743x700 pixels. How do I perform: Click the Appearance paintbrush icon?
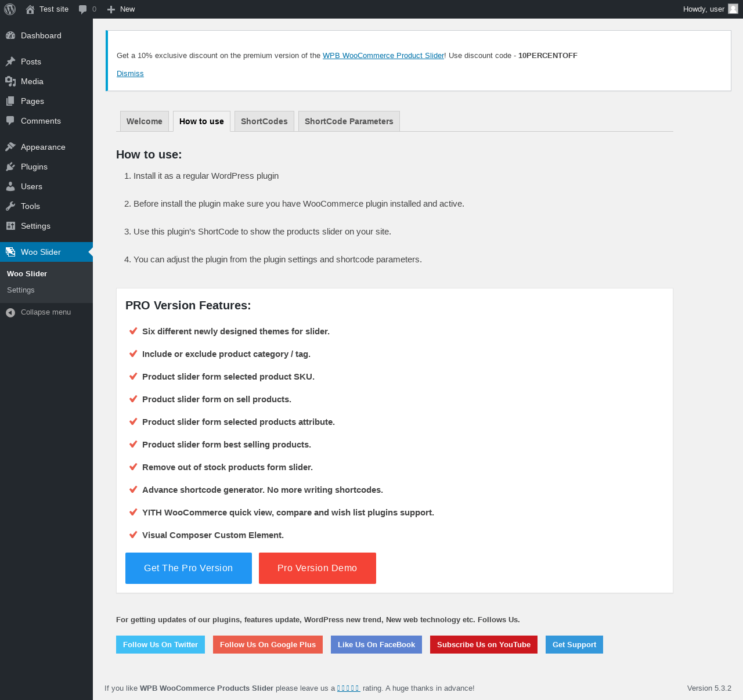pyautogui.click(x=10, y=147)
